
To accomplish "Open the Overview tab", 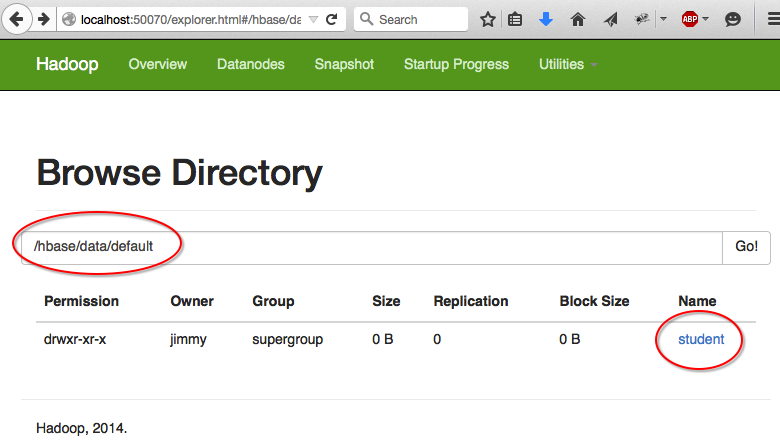I will 158,64.
